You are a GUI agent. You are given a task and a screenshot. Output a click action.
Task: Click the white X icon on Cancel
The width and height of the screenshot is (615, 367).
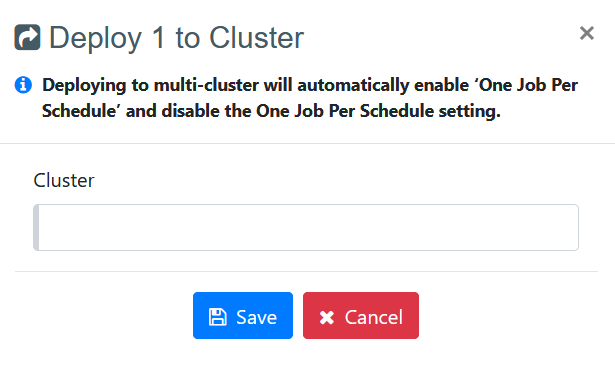[x=326, y=317]
